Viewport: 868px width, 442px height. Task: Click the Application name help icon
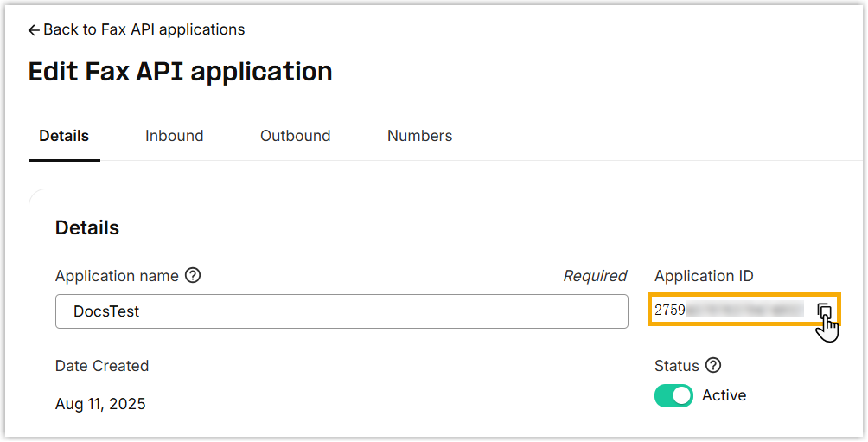coord(194,276)
